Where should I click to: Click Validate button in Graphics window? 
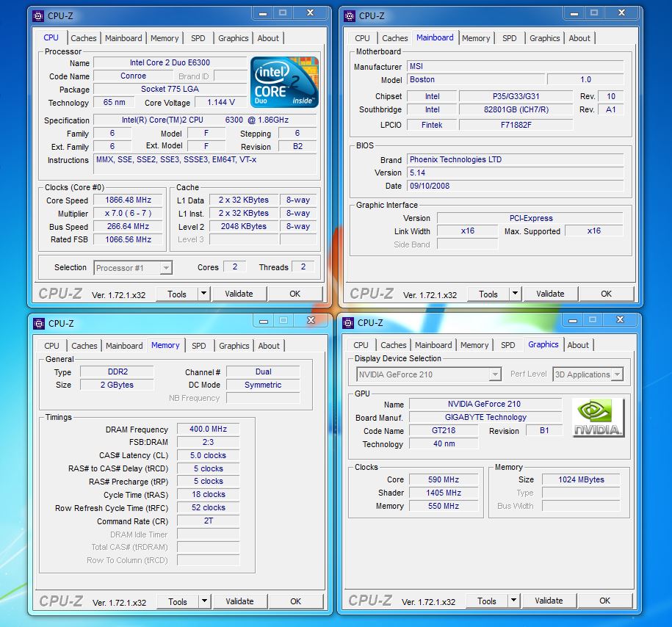pos(549,601)
